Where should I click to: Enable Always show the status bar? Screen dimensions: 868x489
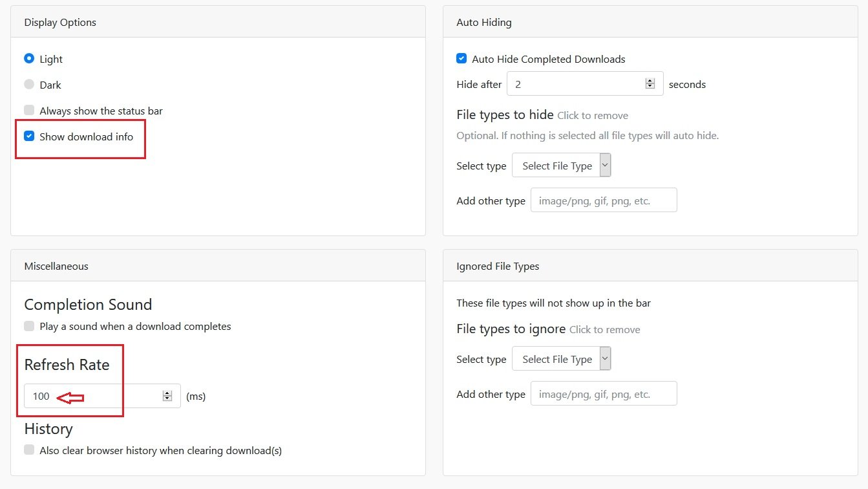pyautogui.click(x=29, y=110)
